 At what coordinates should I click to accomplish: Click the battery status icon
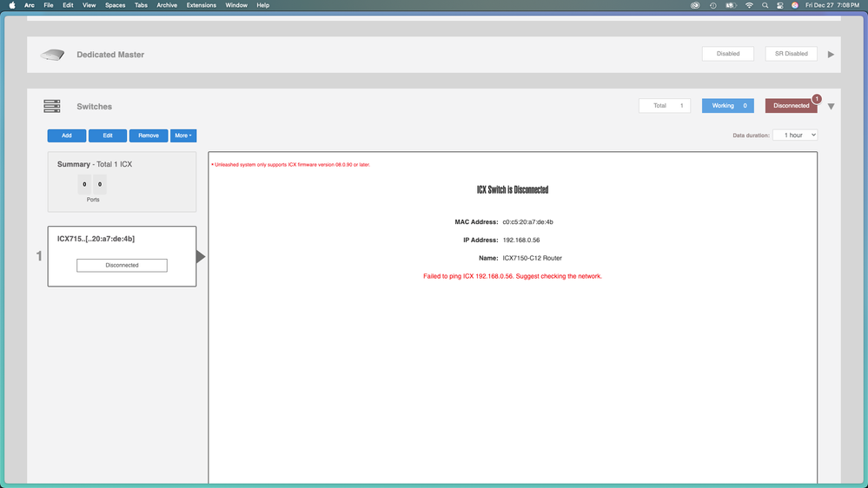pos(732,5)
